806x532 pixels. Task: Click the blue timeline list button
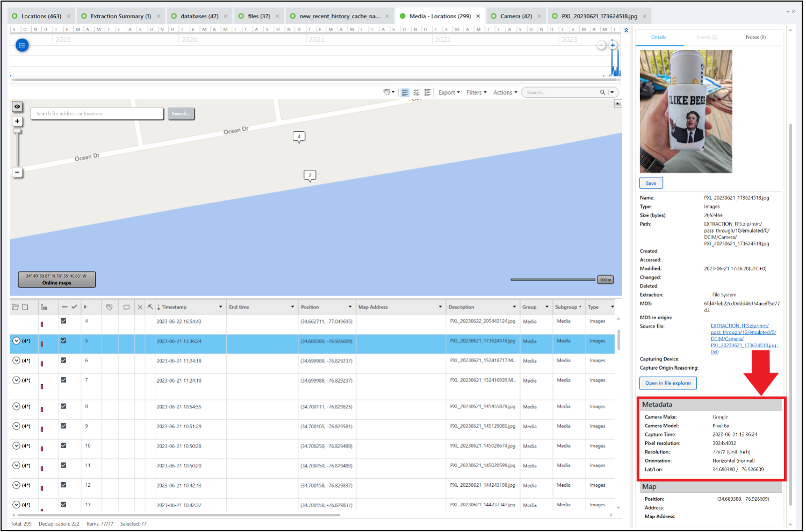click(22, 45)
